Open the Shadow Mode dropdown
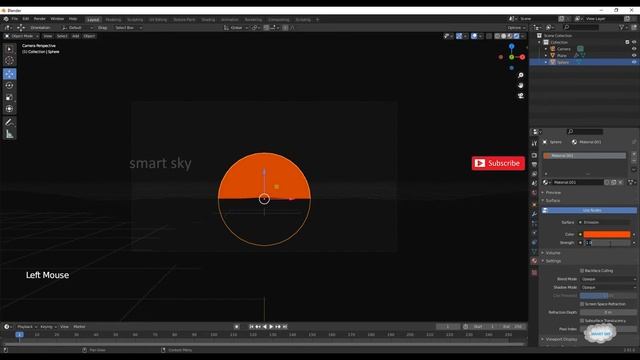 [x=608, y=287]
